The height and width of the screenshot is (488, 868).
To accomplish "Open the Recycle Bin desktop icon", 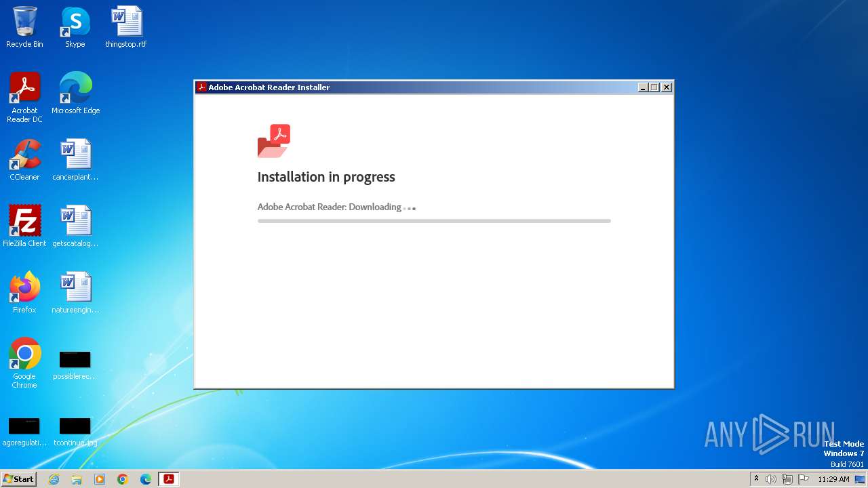I will 24,27.
